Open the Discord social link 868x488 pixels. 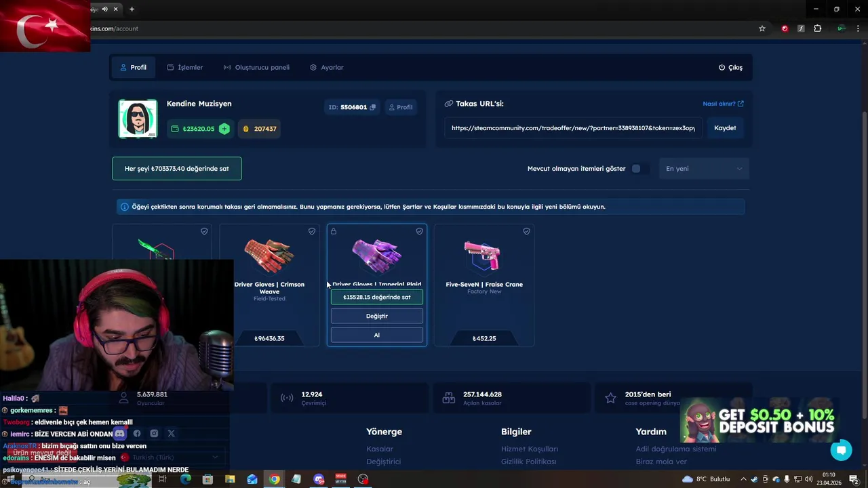[x=120, y=433]
